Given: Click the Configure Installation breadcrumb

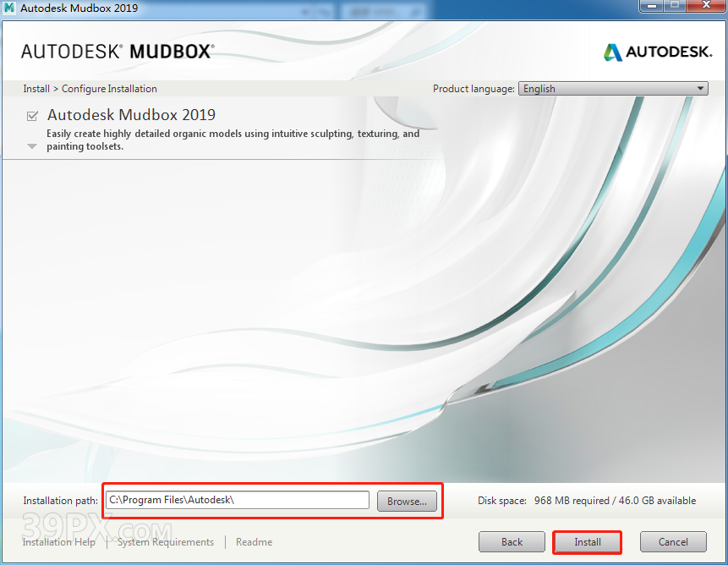Looking at the screenshot, I should click(109, 89).
